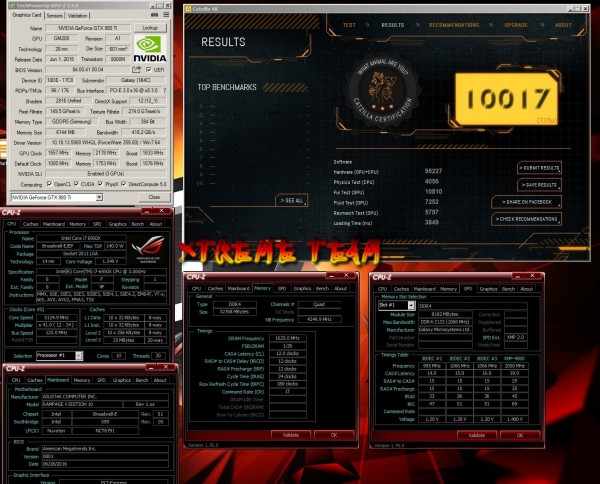600x484 pixels.
Task: Click the Enabled (3 GPUs) SLI field
Action: coord(106,174)
